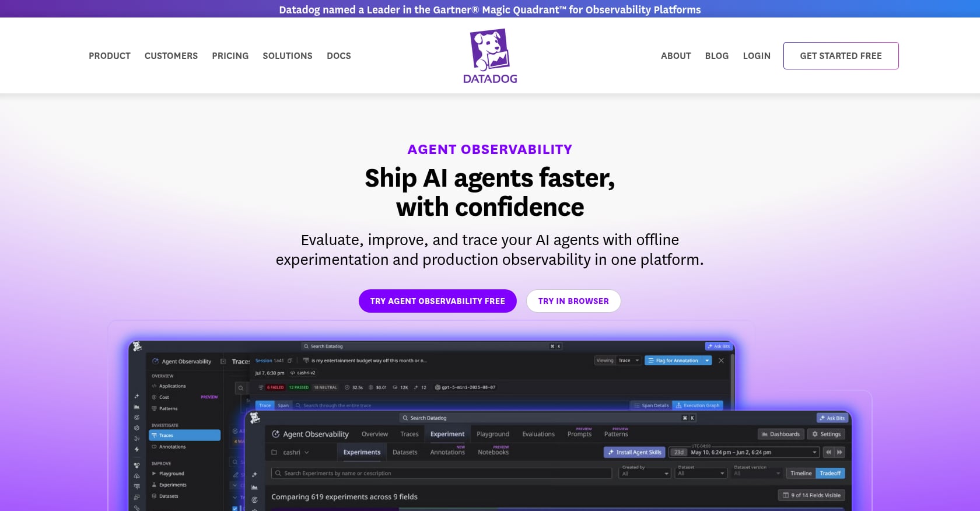
Task: Close the trace detail panel with the X
Action: 721,360
